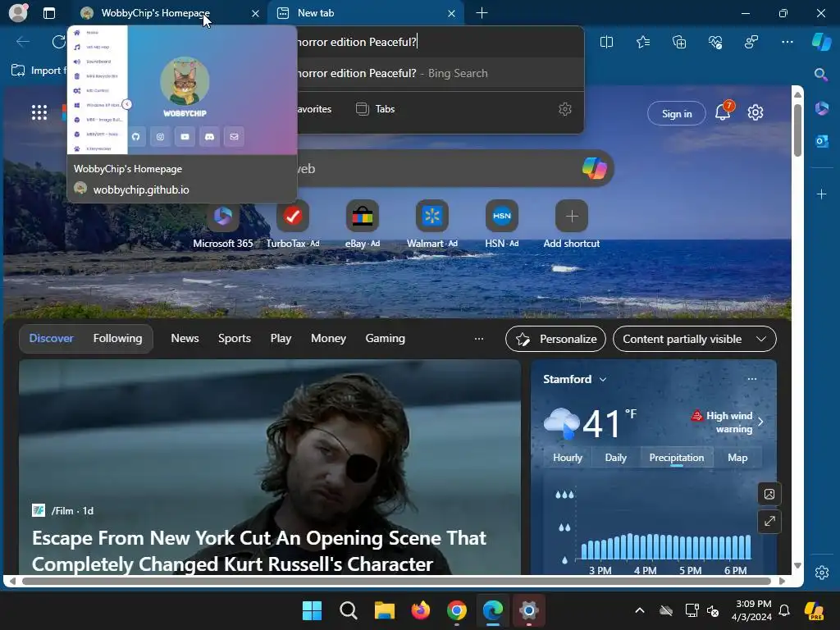The width and height of the screenshot is (840, 630).
Task: Launch Google Chrome from the taskbar
Action: [x=456, y=610]
